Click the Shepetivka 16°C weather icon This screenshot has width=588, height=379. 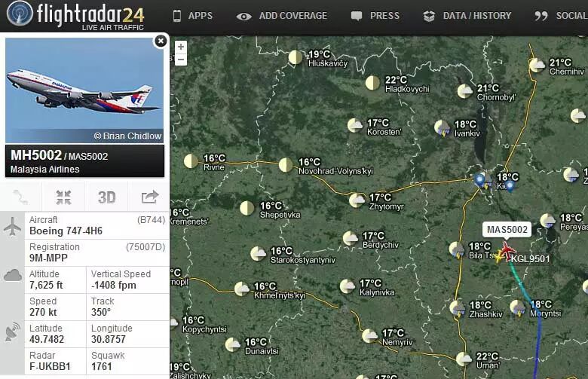[247, 208]
